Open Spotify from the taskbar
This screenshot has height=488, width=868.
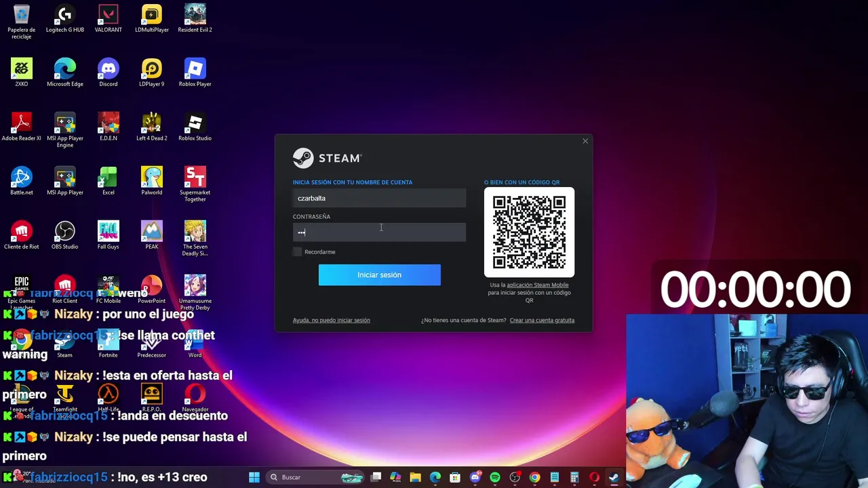coord(495,477)
